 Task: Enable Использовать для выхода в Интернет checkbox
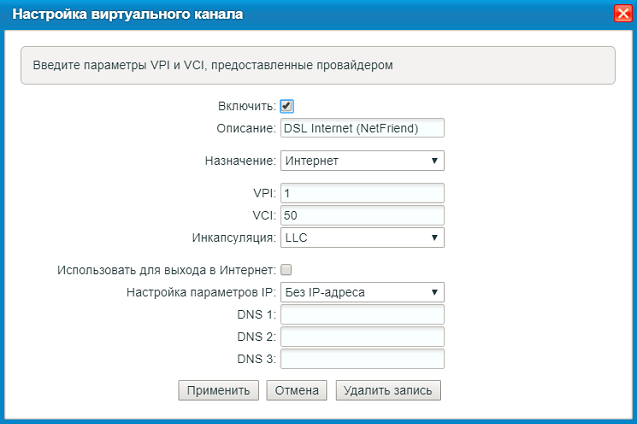pyautogui.click(x=287, y=270)
